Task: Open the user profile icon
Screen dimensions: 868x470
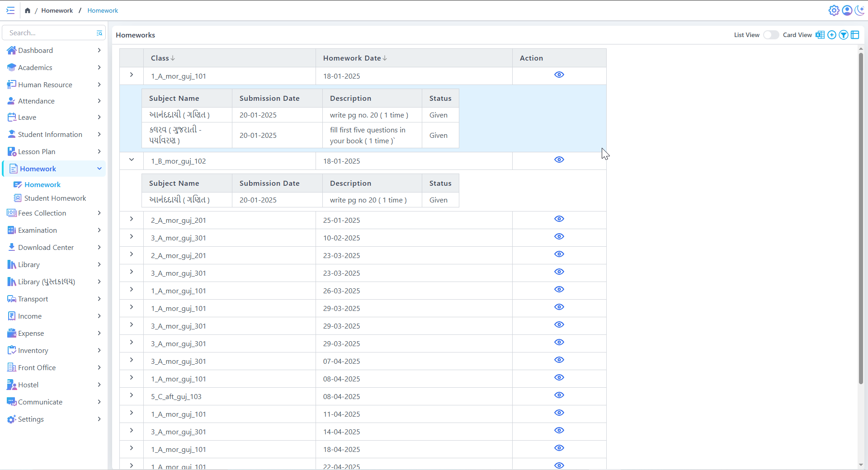Action: pos(847,10)
